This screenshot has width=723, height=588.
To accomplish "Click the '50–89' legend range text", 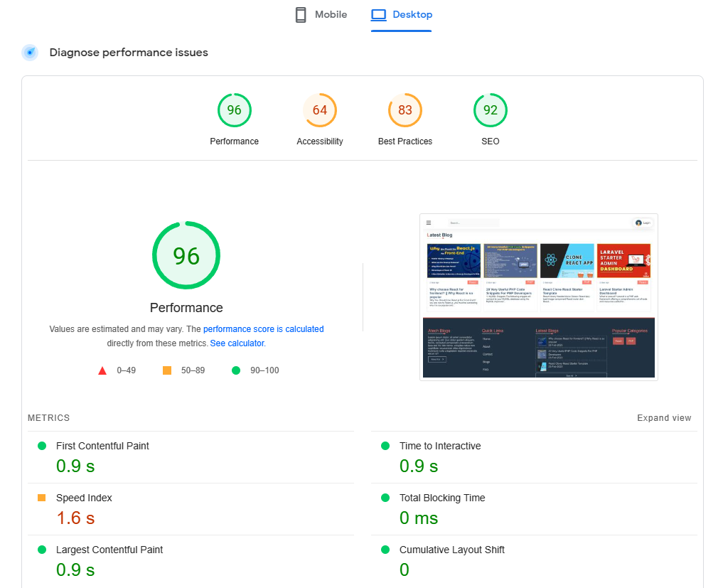I will pos(193,370).
